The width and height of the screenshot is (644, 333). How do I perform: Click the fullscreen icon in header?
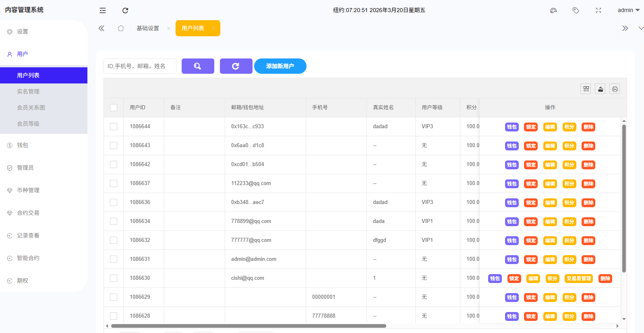click(598, 10)
